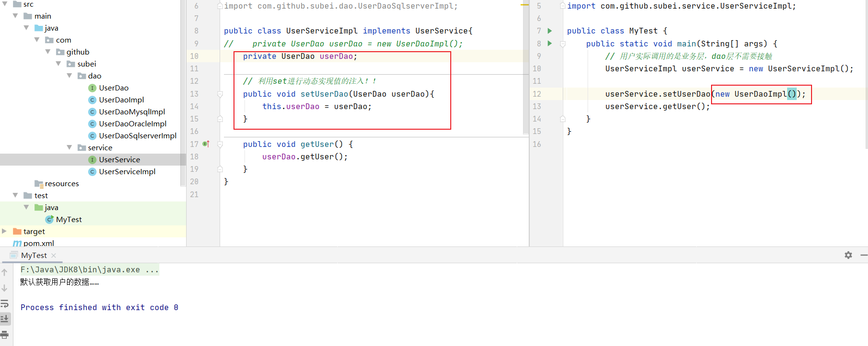Click the implements-method gutter icon at getUser
This screenshot has height=346, width=868.
point(206,144)
